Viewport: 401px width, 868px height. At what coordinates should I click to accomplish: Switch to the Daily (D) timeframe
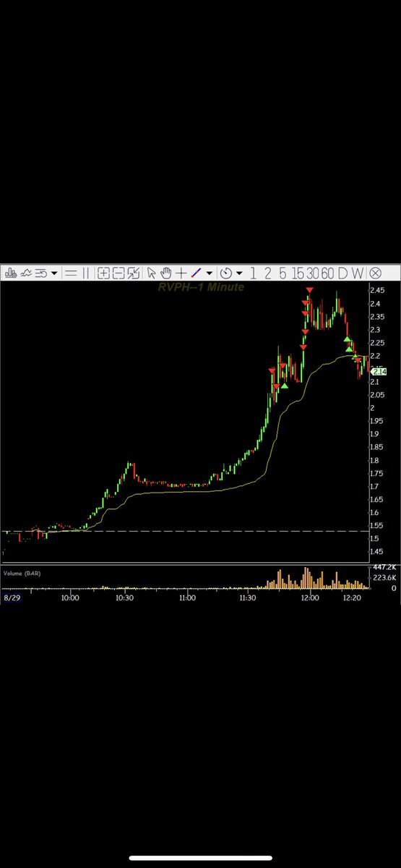point(343,273)
